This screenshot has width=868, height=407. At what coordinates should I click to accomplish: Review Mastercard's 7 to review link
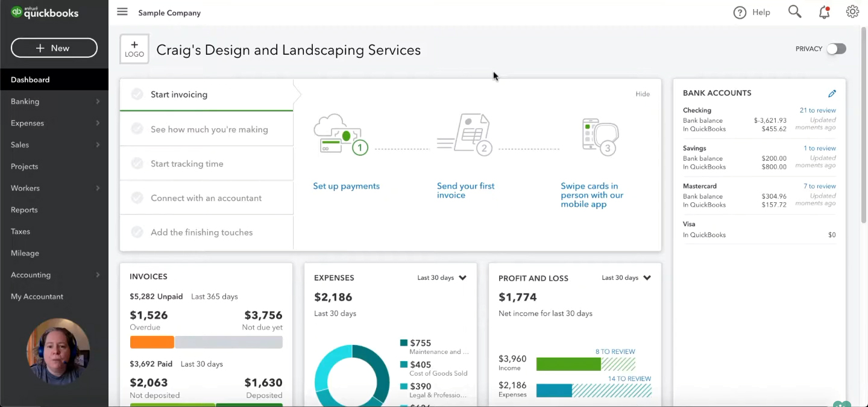pos(819,186)
